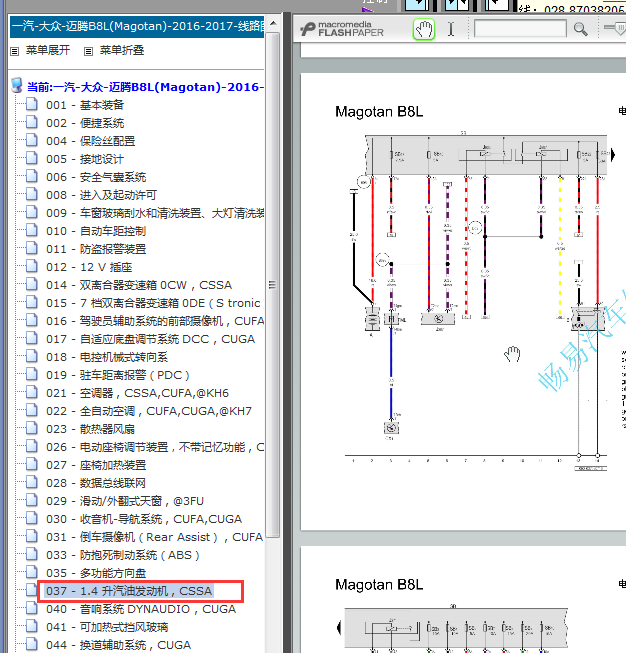This screenshot has height=653, width=626.
Task: Open 002 - 便捷系统
Action: (x=85, y=123)
